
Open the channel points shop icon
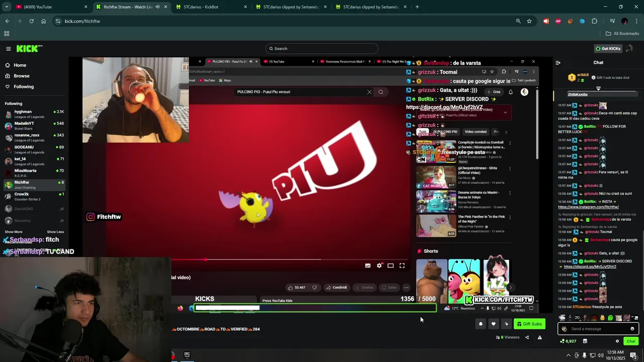pyautogui.click(x=585, y=341)
